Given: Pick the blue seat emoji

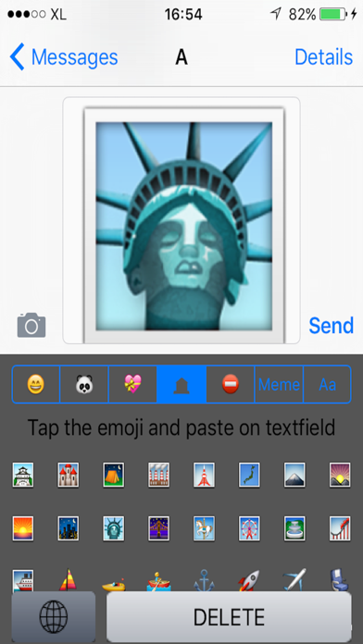Looking at the screenshot, I should pyautogui.click(x=340, y=579).
